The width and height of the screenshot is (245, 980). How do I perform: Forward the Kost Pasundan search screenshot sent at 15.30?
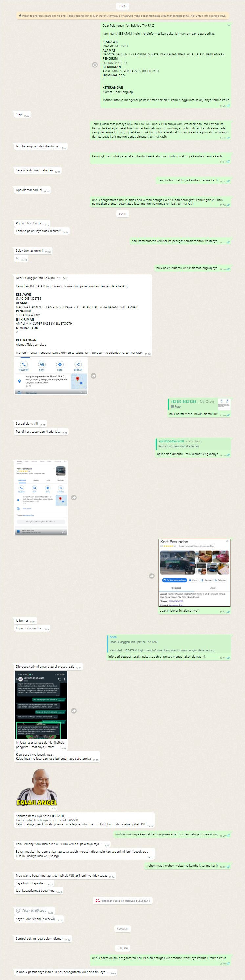(74, 498)
